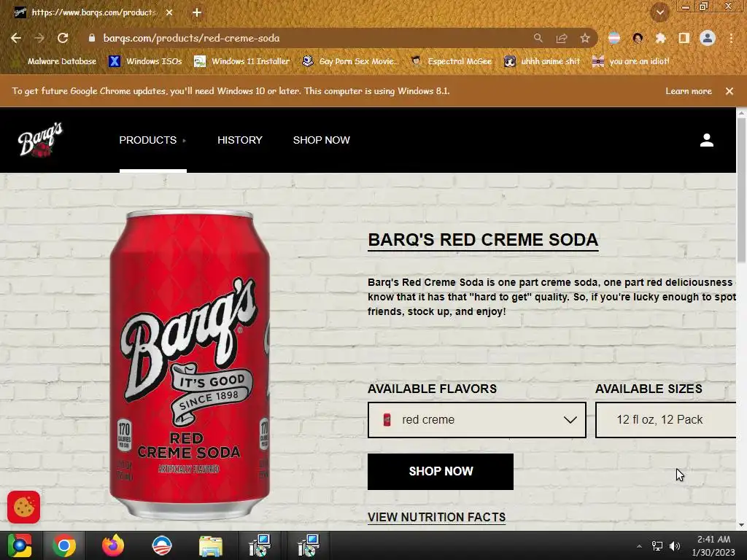
Task: Open the Chrome three-dot menu
Action: (x=731, y=38)
